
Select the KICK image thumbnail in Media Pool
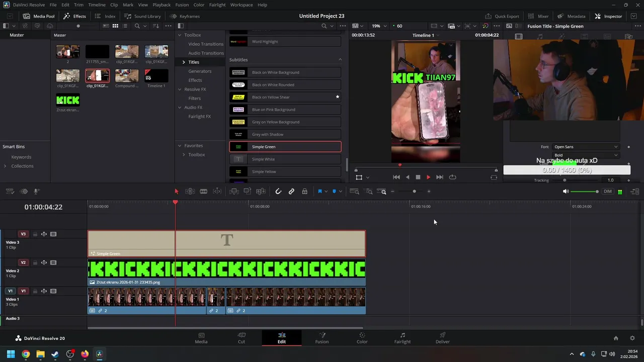click(x=68, y=100)
